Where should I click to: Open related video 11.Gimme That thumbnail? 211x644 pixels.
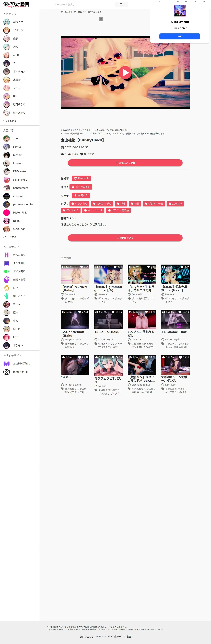(175, 320)
